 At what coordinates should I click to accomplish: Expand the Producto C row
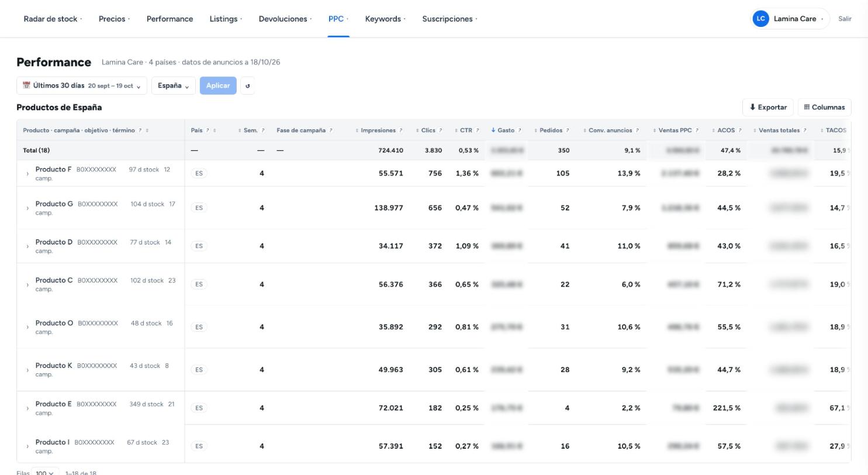[27, 285]
